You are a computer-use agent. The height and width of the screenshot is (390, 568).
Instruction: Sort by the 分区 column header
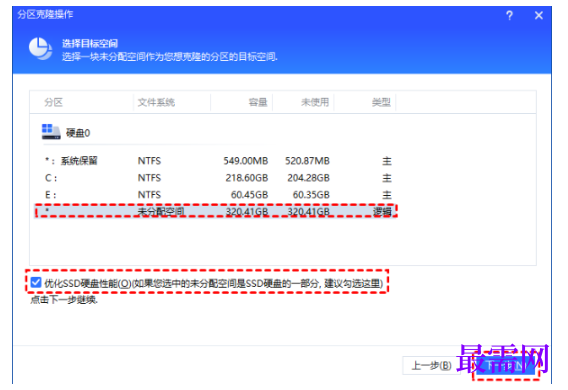tap(54, 102)
